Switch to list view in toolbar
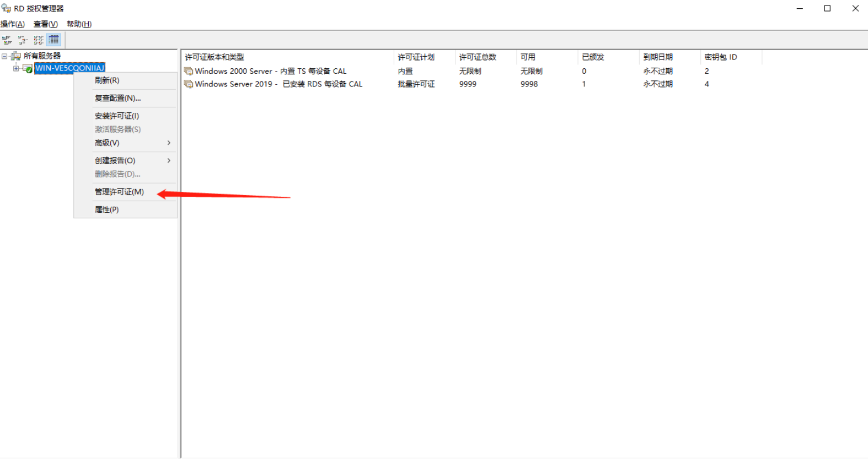Image resolution: width=868 pixels, height=459 pixels. (38, 40)
